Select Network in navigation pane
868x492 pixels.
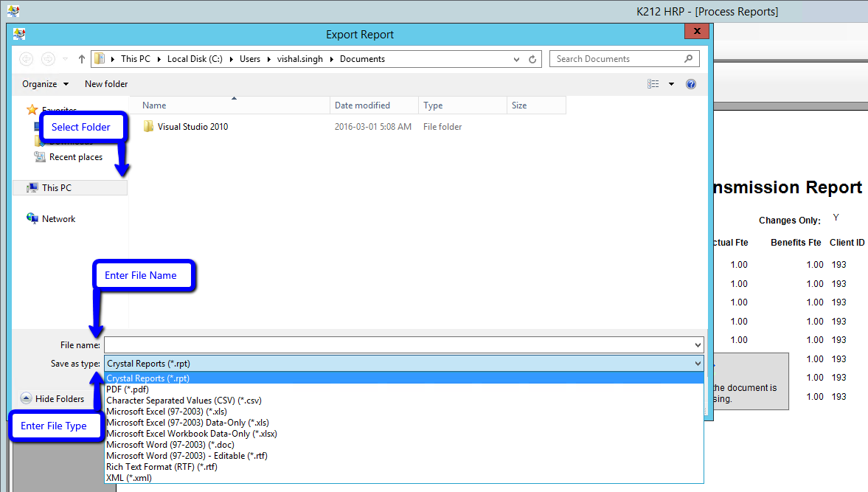pyautogui.click(x=58, y=219)
